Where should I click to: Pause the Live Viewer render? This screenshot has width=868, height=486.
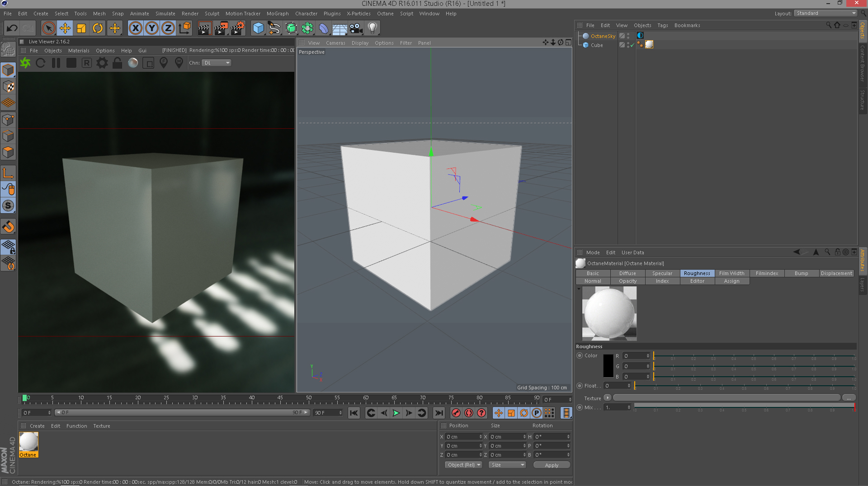point(56,63)
